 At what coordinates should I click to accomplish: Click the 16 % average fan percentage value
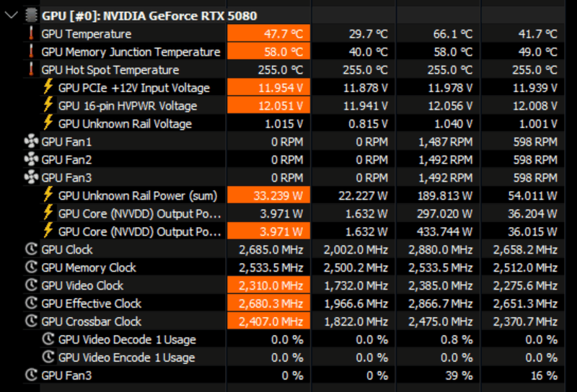tap(544, 375)
